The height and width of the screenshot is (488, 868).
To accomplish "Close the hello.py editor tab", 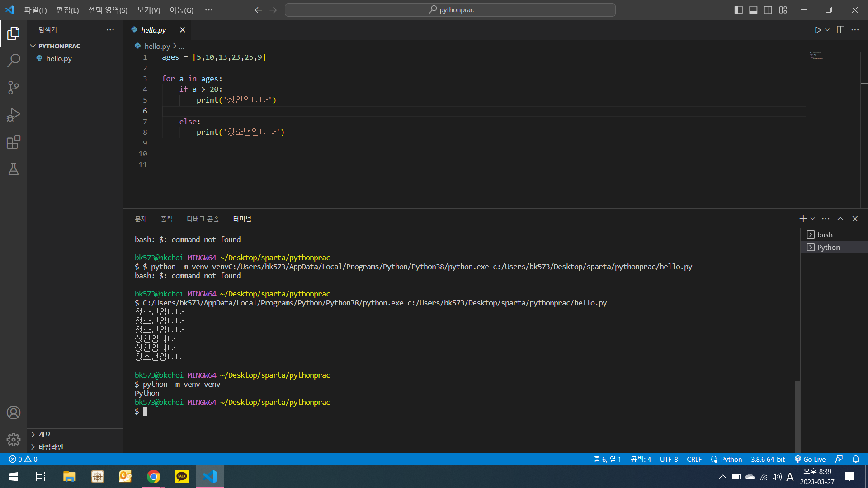I will click(x=182, y=30).
